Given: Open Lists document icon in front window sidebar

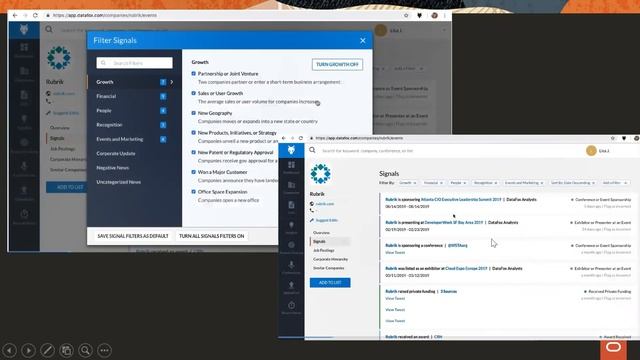Looking at the screenshot, I should pos(291,205).
